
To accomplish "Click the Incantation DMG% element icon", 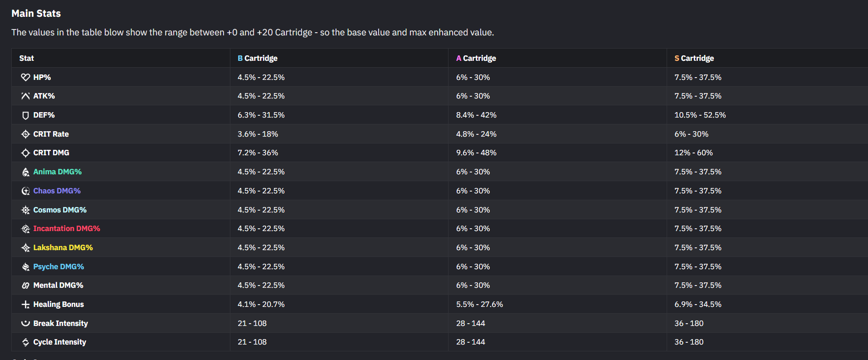I will (25, 229).
